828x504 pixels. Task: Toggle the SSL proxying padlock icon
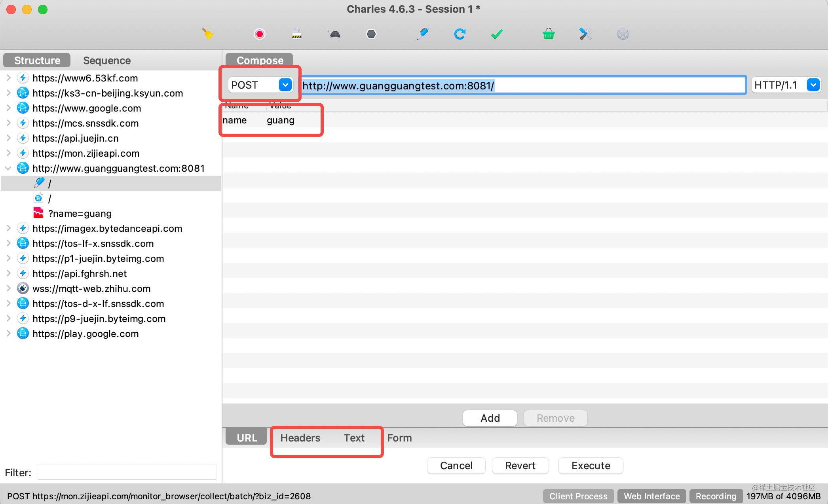point(297,34)
